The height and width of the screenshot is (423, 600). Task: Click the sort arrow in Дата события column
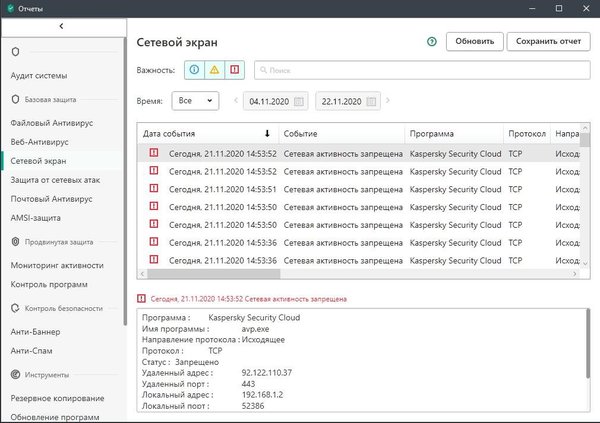pos(266,133)
